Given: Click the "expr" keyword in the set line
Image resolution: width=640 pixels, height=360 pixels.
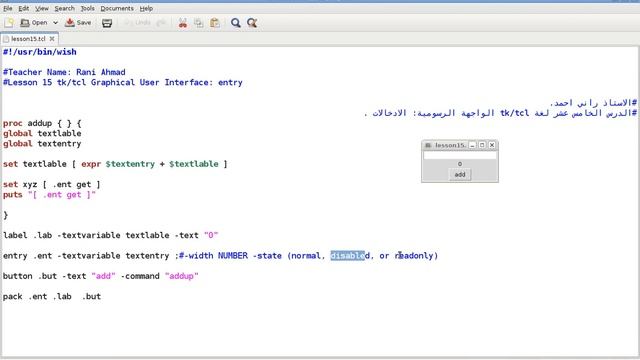Looking at the screenshot, I should pos(91,164).
